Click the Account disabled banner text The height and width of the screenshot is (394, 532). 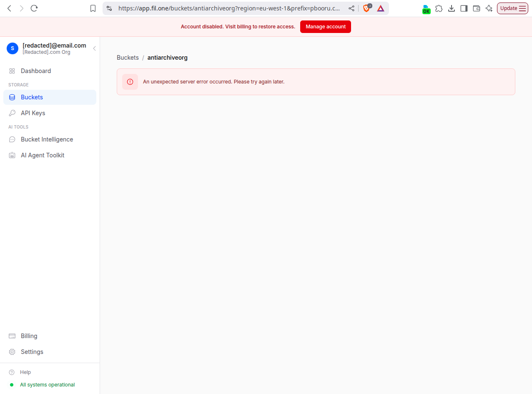pyautogui.click(x=238, y=27)
